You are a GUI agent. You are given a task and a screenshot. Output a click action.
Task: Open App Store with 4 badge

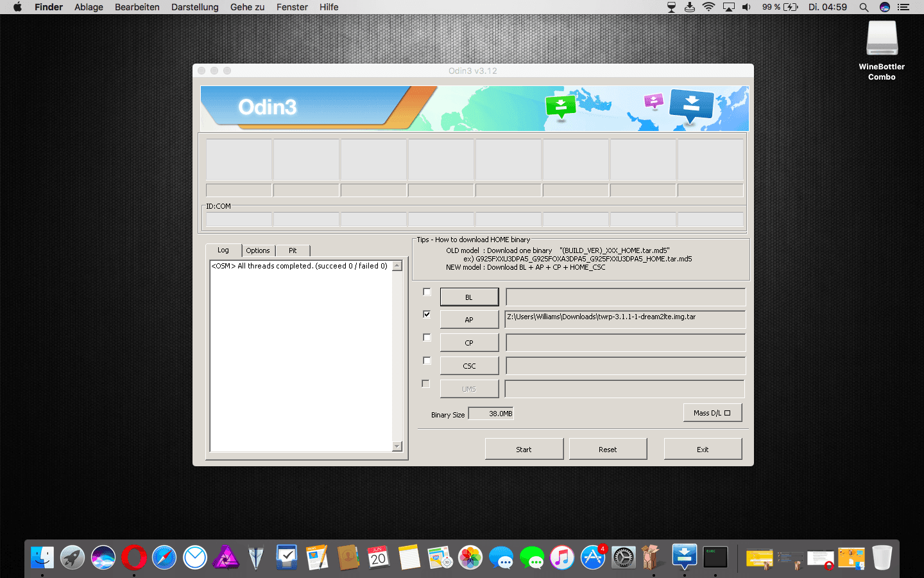(593, 557)
